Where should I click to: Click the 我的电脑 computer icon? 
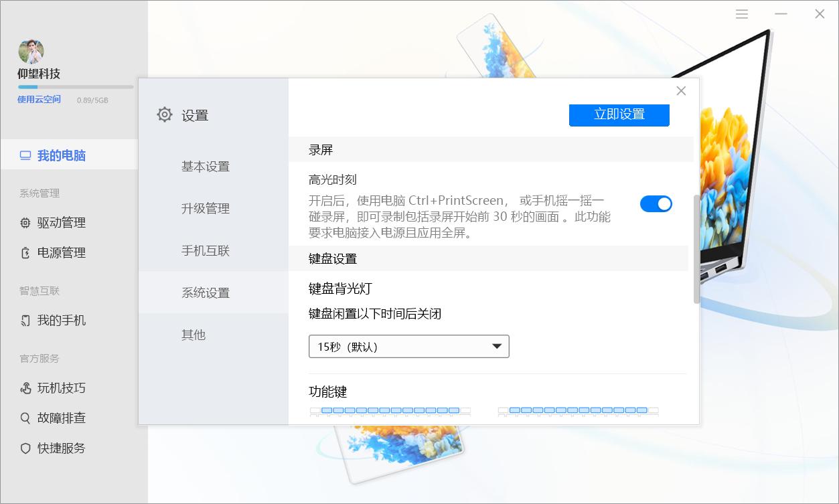point(26,155)
